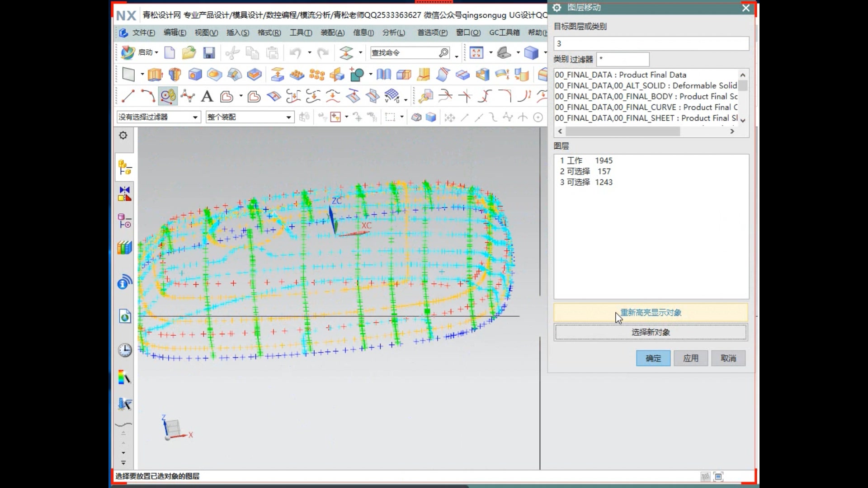
Task: Click 应用 apply button
Action: click(x=690, y=357)
